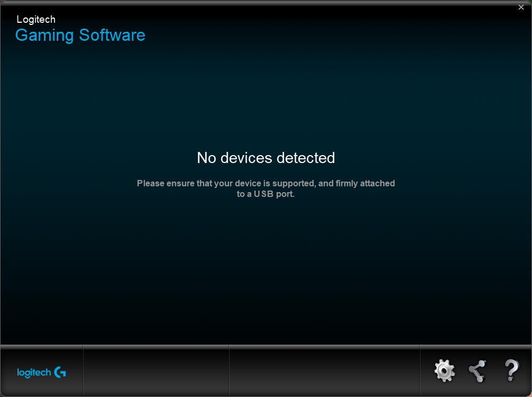
Task: Click the word 'Gaming' in the title
Action: coord(44,35)
